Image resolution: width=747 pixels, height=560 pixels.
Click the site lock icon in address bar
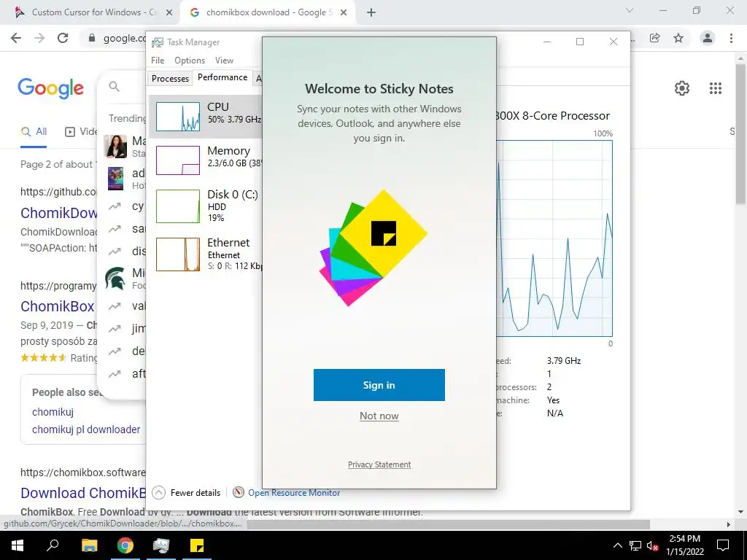[92, 38]
